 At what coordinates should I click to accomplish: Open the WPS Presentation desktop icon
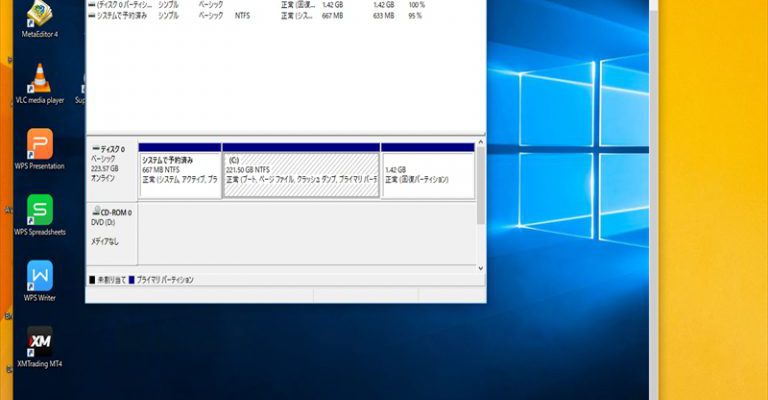(40, 149)
